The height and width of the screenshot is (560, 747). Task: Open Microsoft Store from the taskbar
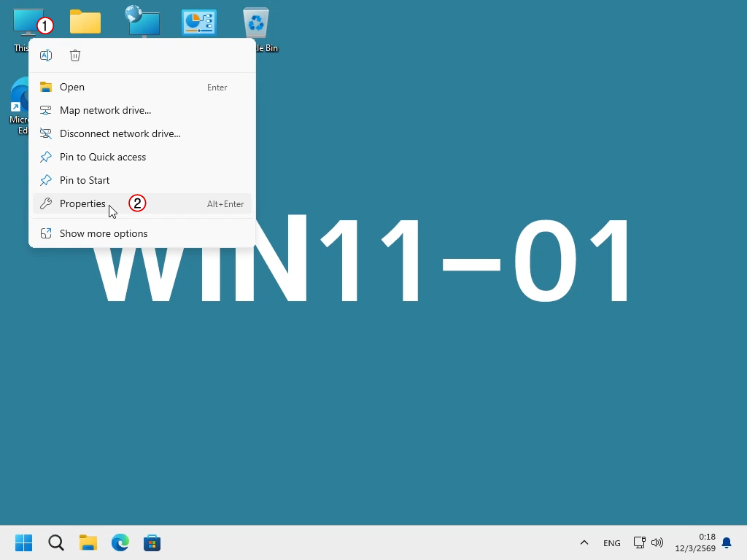[x=152, y=542]
